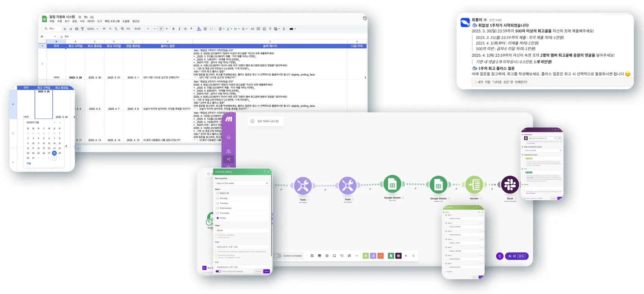Check the Select All days checkbox

(218, 193)
